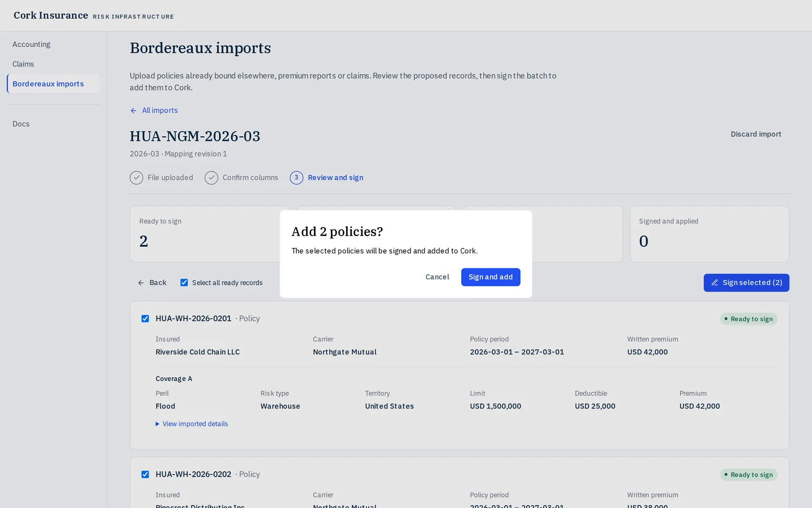Click the Back text button

coord(158,282)
